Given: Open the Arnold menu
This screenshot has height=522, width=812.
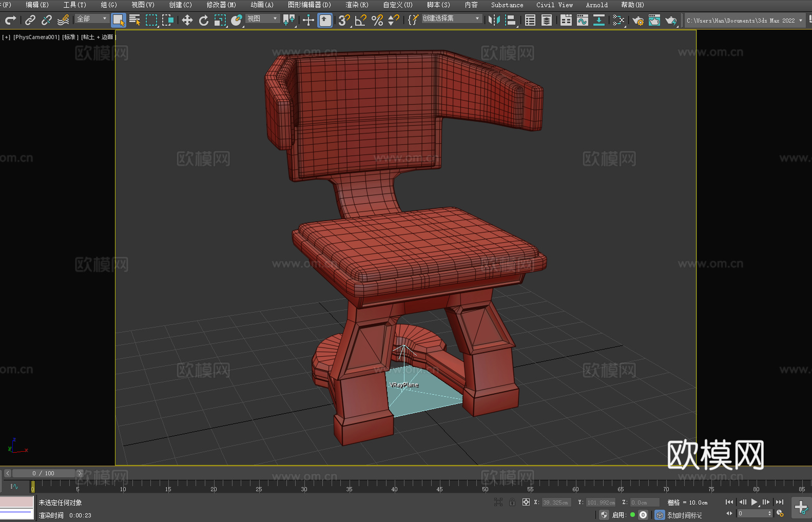Looking at the screenshot, I should pyautogui.click(x=597, y=5).
